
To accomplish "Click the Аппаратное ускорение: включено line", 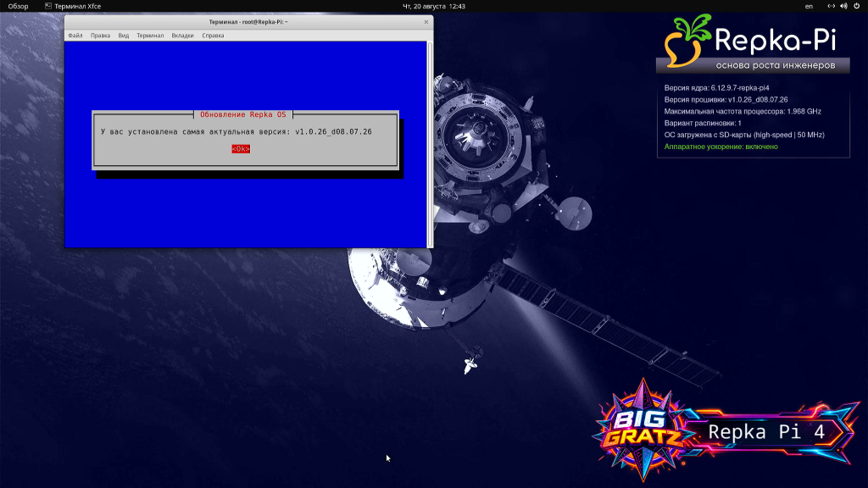I will click(x=721, y=147).
